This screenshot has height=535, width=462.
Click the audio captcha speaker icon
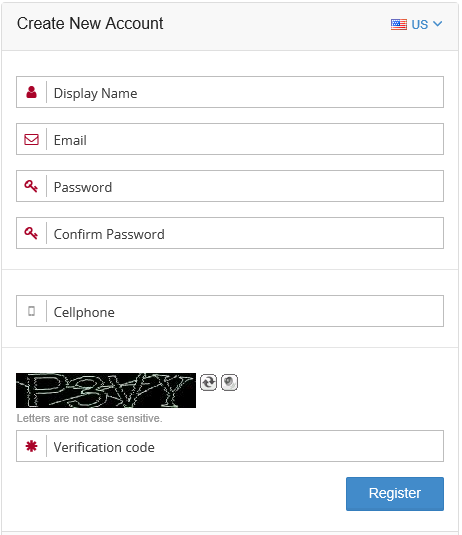click(229, 382)
